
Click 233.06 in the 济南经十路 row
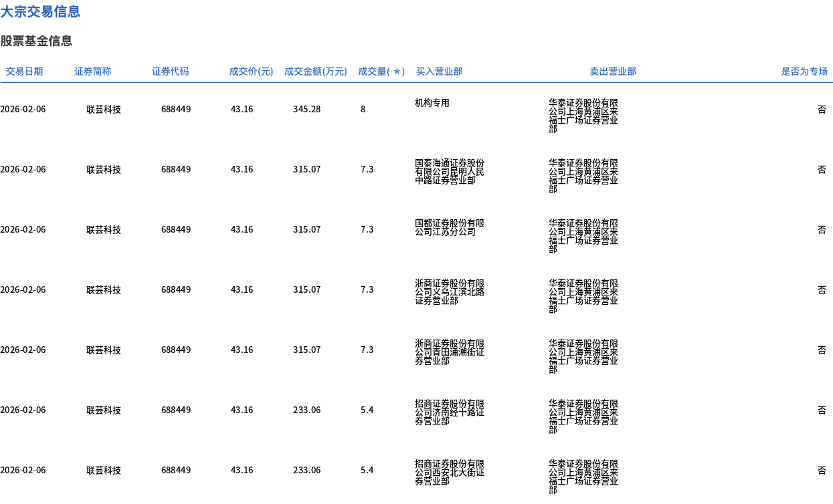(x=306, y=410)
